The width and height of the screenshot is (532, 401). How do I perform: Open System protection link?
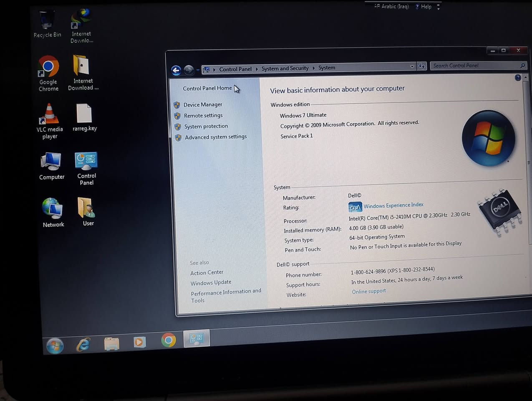tap(206, 126)
